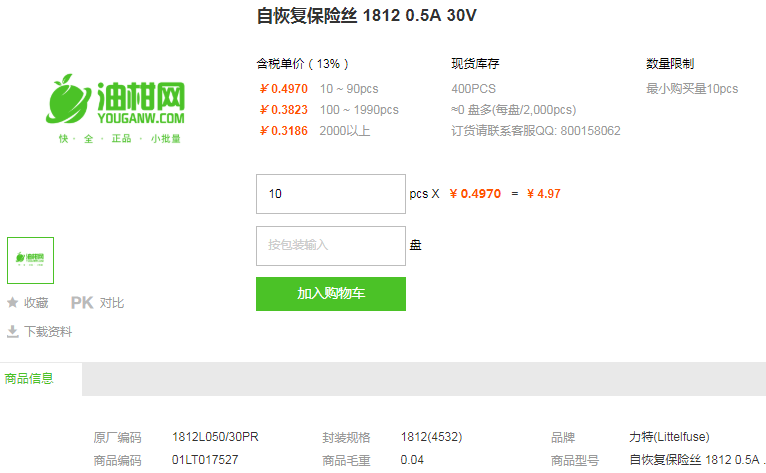Open the 商品信息 tab

[29, 379]
